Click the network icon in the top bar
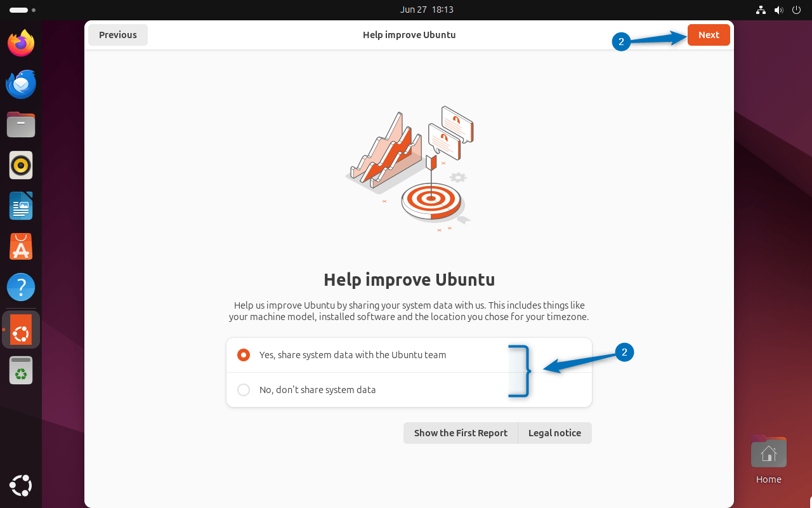 [760, 10]
